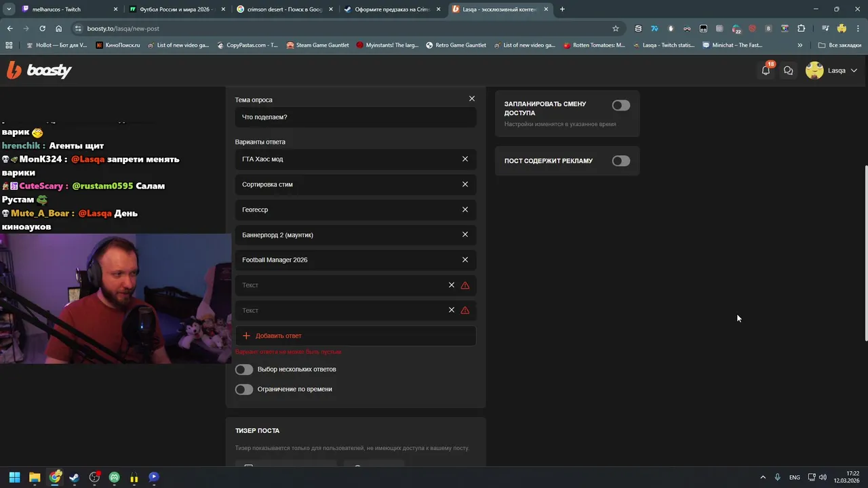Click chat username 'hrenchik'

coord(21,146)
